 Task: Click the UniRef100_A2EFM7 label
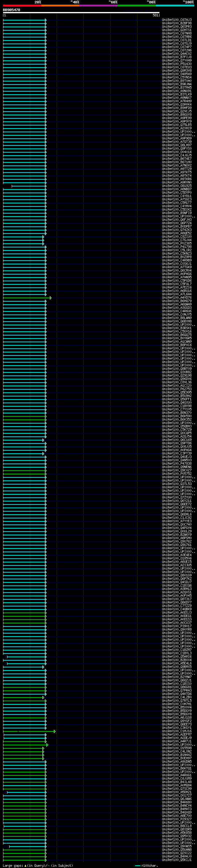click(177, 735)
